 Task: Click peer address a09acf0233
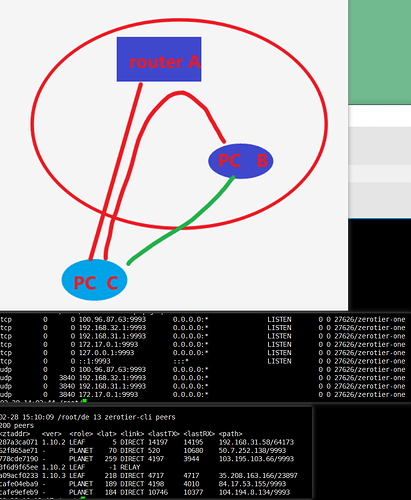(19, 475)
